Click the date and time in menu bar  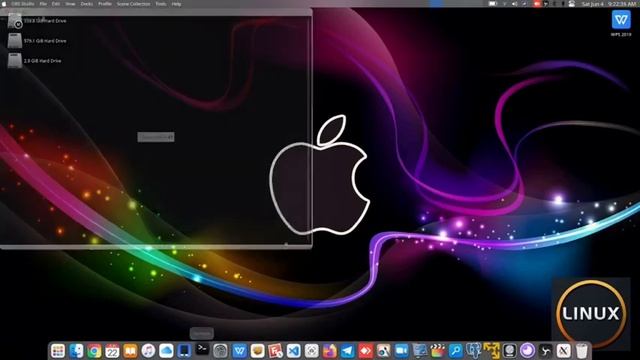[x=609, y=4]
